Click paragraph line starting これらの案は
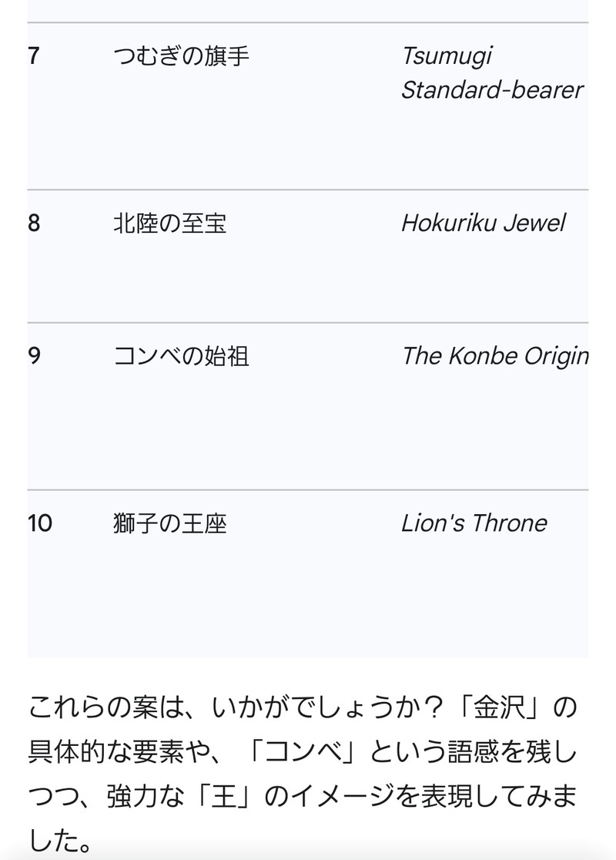The width and height of the screenshot is (616, 860). pos(303,707)
